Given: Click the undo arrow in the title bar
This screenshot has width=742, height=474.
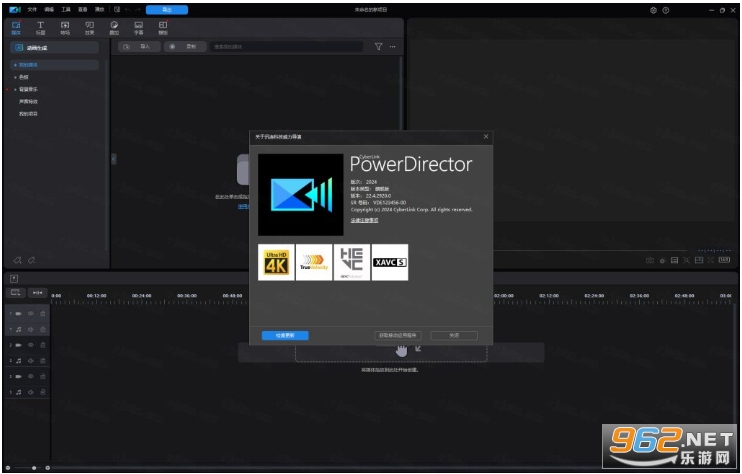Looking at the screenshot, I should 128,9.
